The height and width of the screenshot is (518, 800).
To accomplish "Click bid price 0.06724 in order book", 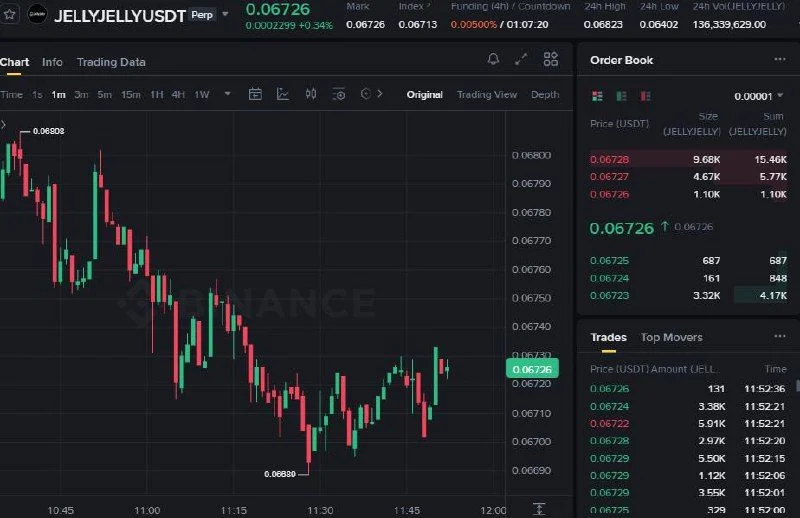I will tap(609, 279).
